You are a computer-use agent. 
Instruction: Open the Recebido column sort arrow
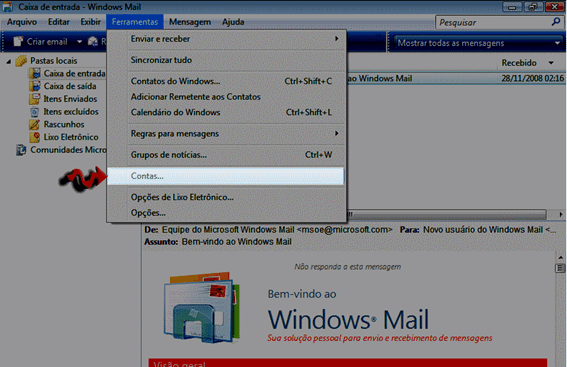(551, 63)
